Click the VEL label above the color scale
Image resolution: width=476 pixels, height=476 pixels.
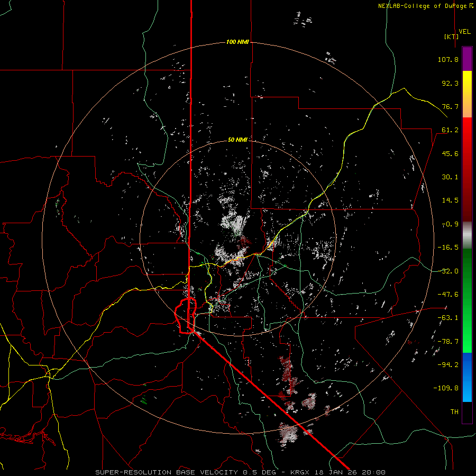pos(464,32)
